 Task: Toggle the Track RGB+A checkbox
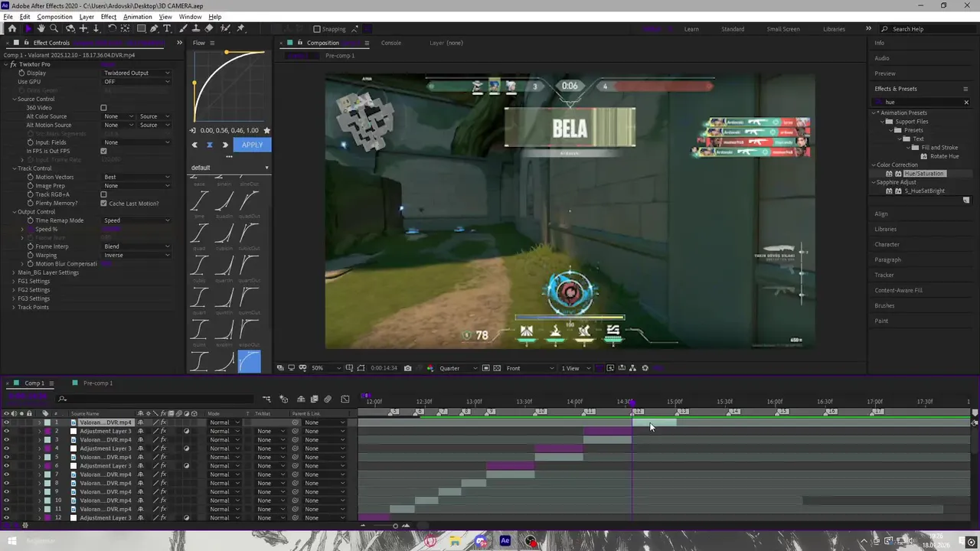pyautogui.click(x=103, y=194)
